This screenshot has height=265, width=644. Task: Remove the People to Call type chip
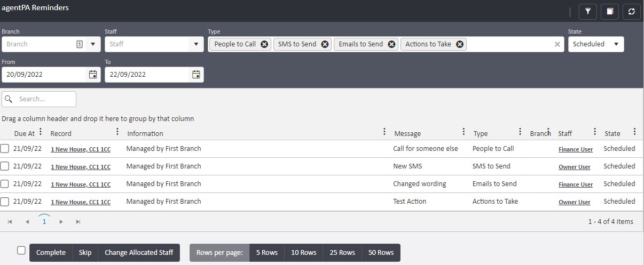(x=264, y=44)
